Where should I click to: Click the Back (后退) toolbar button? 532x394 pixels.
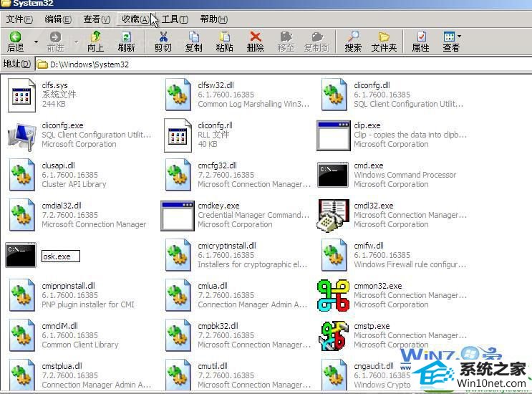coord(16,42)
